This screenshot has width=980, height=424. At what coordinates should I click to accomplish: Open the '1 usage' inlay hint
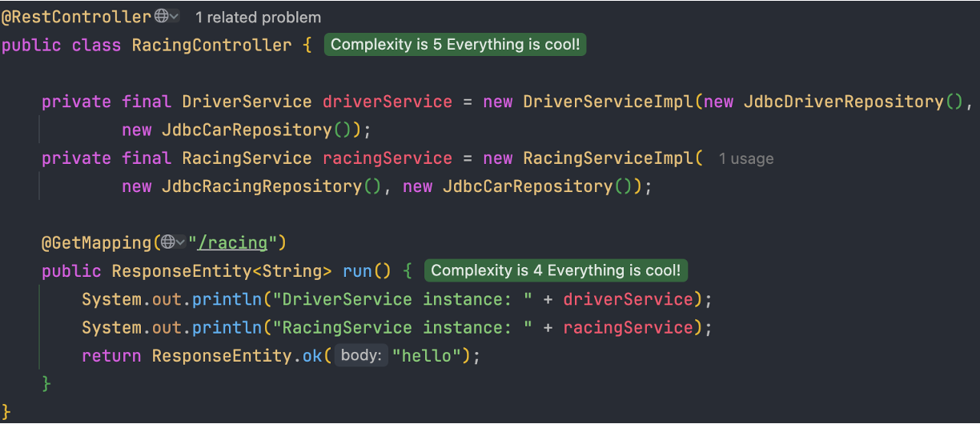coord(746,158)
